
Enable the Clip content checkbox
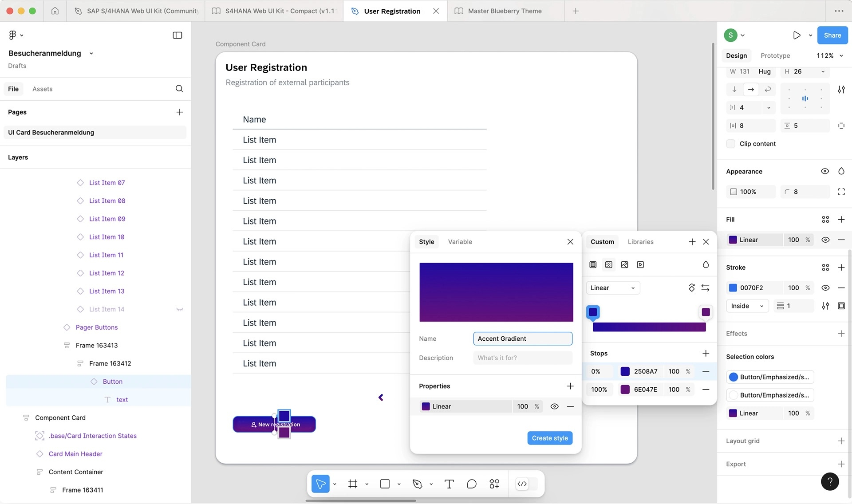coord(730,144)
